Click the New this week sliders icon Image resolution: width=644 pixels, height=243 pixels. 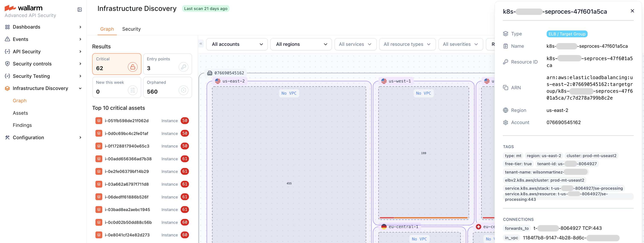[133, 90]
